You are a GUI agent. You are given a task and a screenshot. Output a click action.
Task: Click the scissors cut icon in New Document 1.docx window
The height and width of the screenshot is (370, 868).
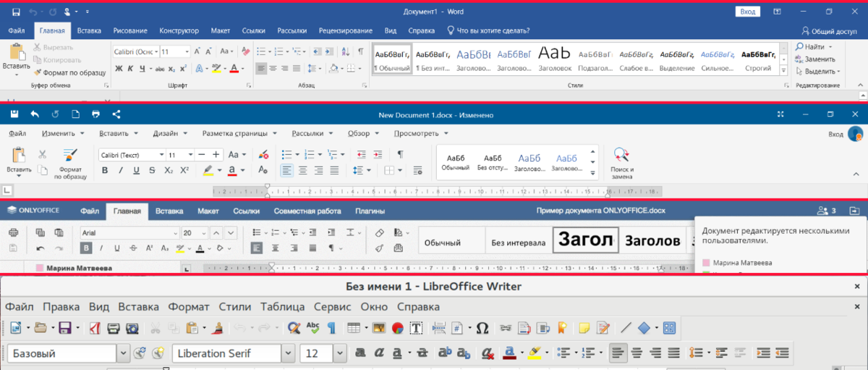pyautogui.click(x=42, y=154)
